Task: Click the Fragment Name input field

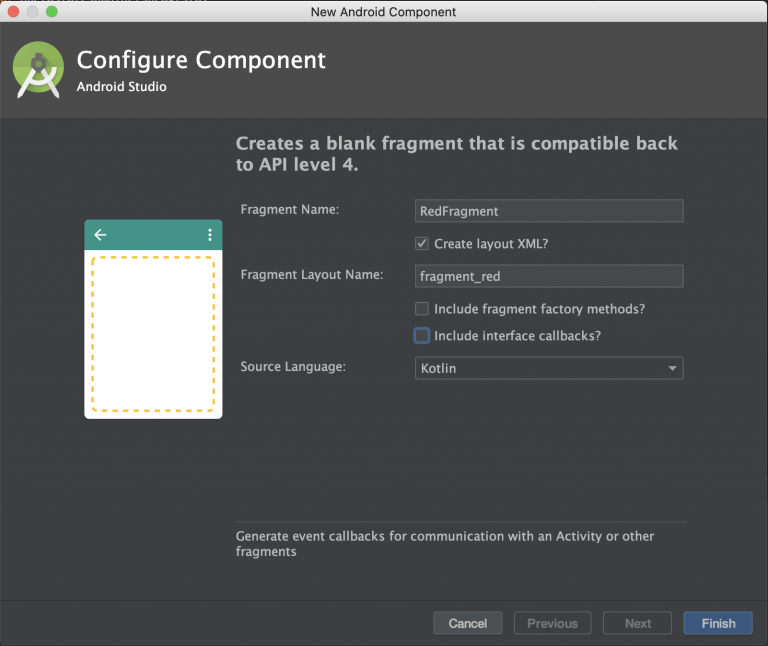Action: (x=549, y=211)
